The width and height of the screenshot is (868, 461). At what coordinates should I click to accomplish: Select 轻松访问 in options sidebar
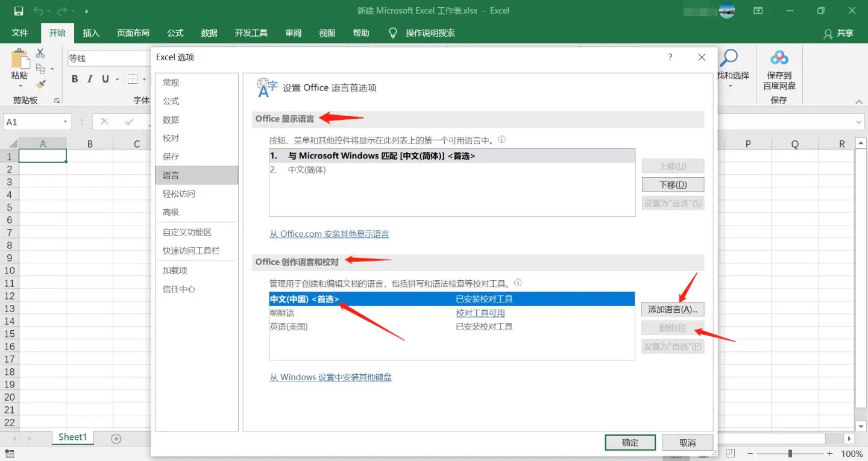pyautogui.click(x=197, y=194)
